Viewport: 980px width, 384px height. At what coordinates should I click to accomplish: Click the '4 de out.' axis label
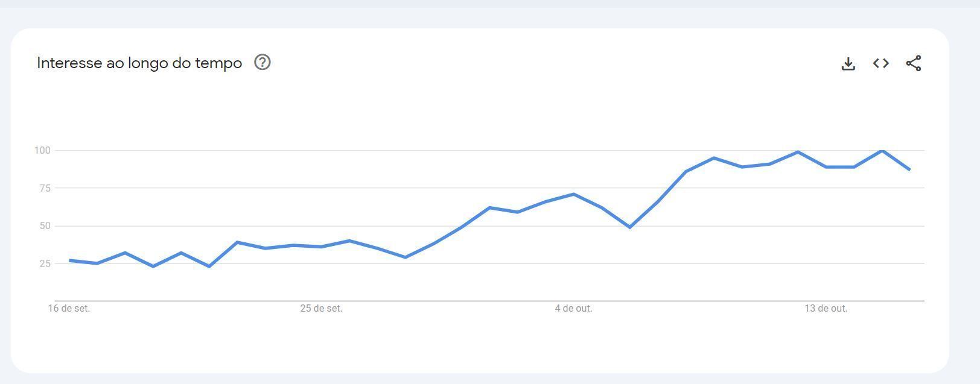coord(573,309)
